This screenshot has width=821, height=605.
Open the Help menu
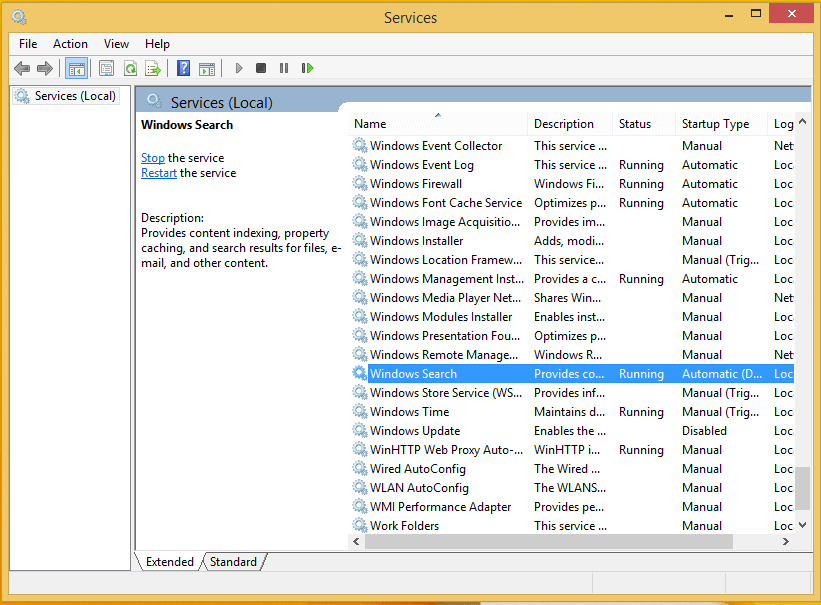tap(157, 44)
